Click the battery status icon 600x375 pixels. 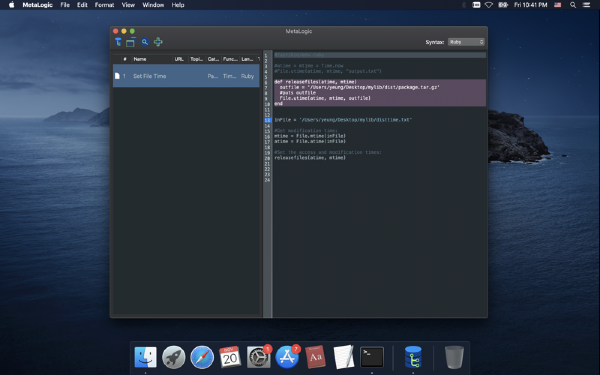(503, 5)
